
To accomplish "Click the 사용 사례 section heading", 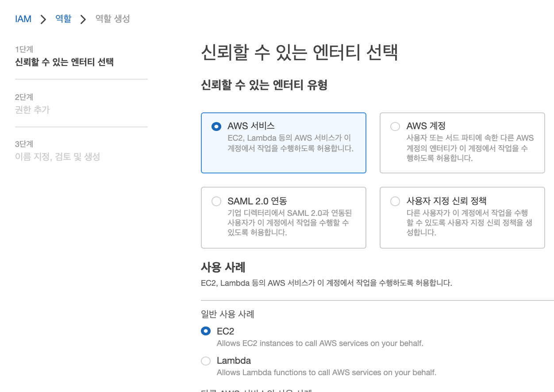I will click(x=223, y=267).
